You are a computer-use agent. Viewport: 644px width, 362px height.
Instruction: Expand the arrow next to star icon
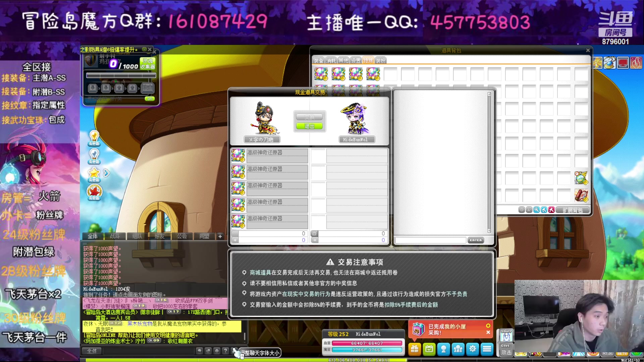[x=106, y=173]
